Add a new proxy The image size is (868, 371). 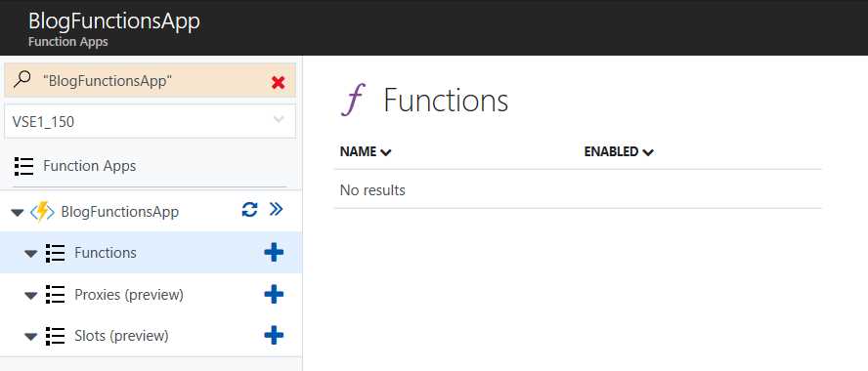(x=274, y=294)
